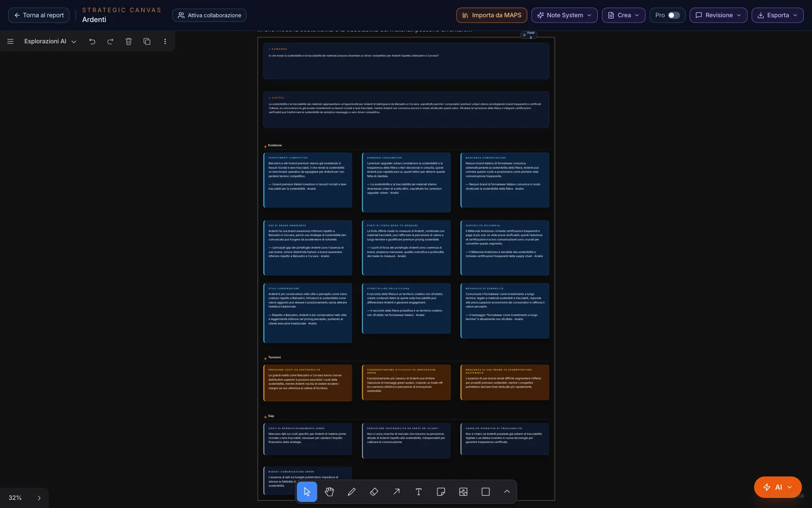Expand zoom controls next to 32%
The height and width of the screenshot is (508, 812).
(x=39, y=498)
